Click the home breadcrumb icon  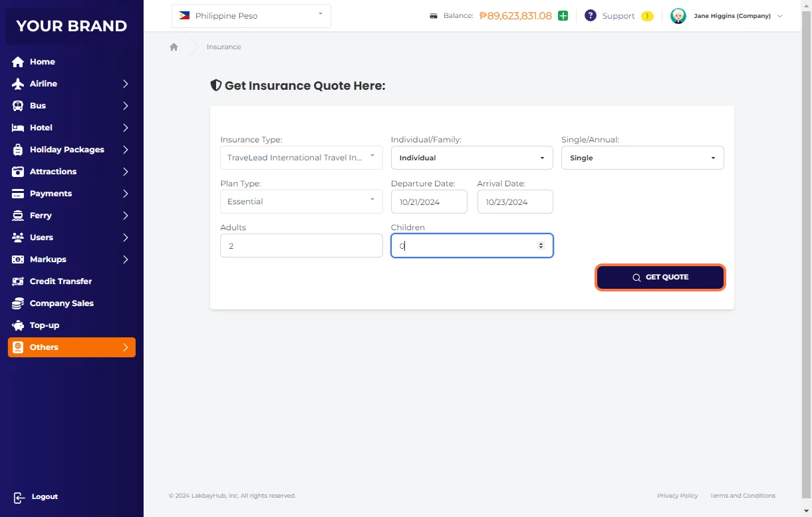[x=174, y=47]
